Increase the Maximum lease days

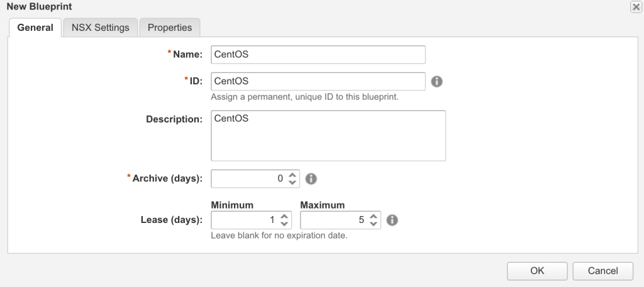click(x=374, y=217)
